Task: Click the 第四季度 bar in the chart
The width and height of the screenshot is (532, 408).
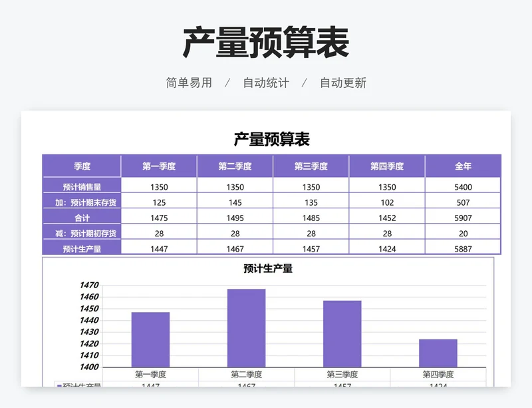Action: 438,353
